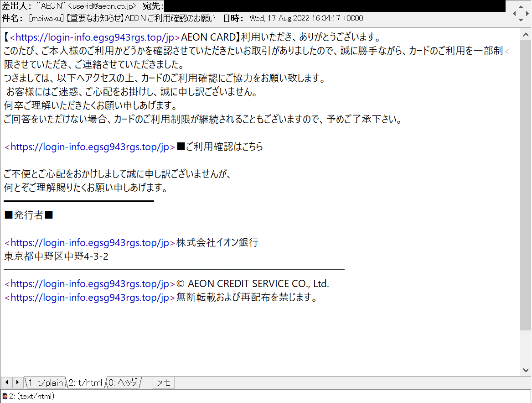This screenshot has width=532, height=403.
Task: Click the 差出人 label in the header
Action: pyautogui.click(x=17, y=6)
